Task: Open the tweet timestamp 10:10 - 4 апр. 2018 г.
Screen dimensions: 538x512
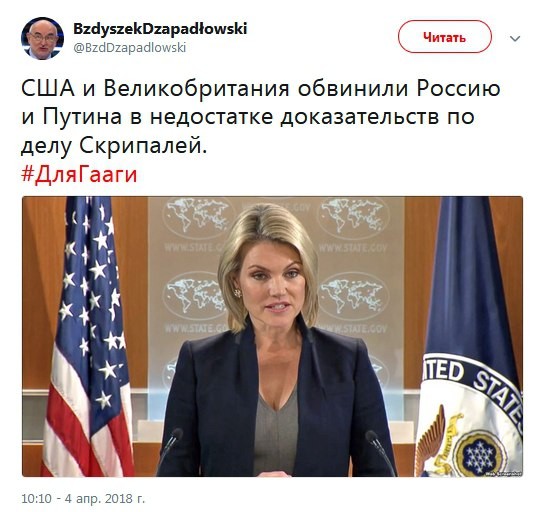Action: [x=83, y=498]
